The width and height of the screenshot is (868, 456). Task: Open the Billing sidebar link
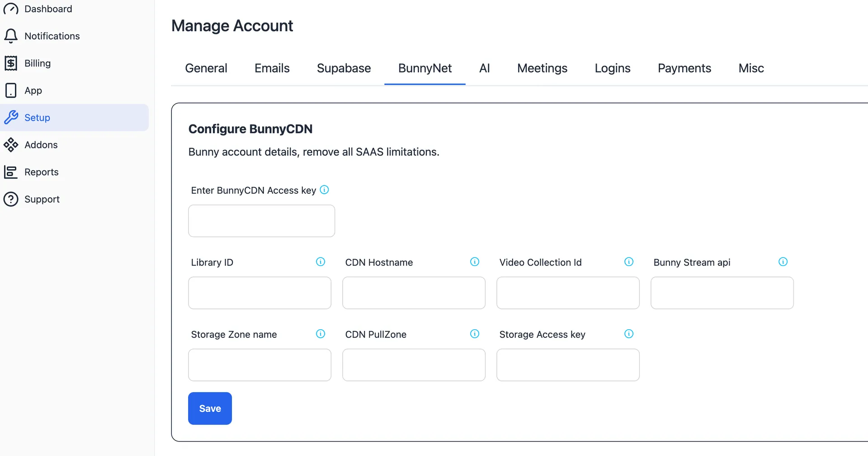click(74, 63)
